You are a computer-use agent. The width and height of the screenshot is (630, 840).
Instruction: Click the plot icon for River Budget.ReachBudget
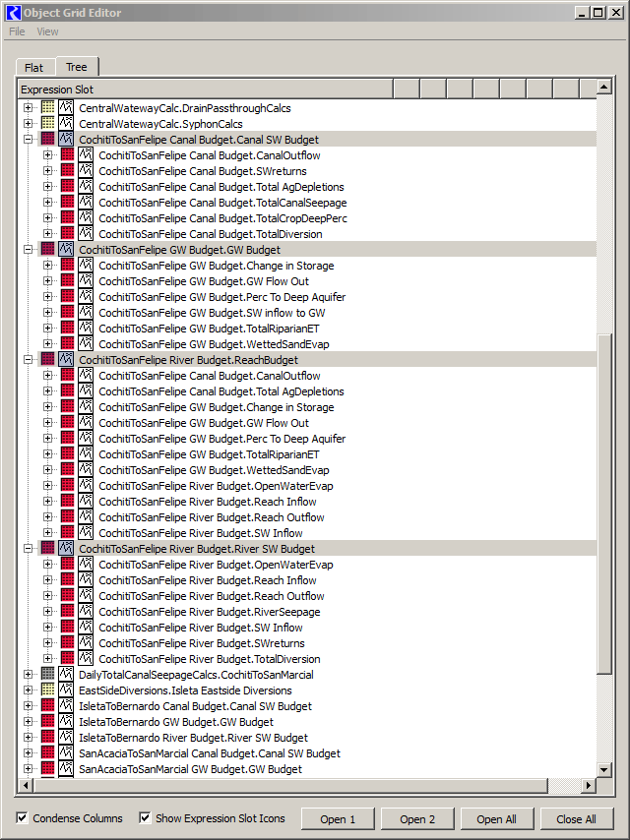(x=66, y=359)
